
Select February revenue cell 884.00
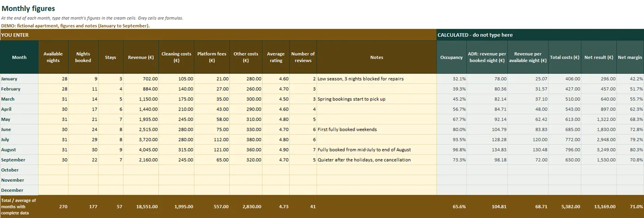[x=141, y=89]
